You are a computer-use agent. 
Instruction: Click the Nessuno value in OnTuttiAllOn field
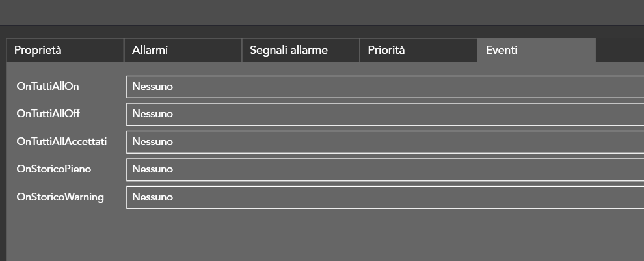pos(152,87)
